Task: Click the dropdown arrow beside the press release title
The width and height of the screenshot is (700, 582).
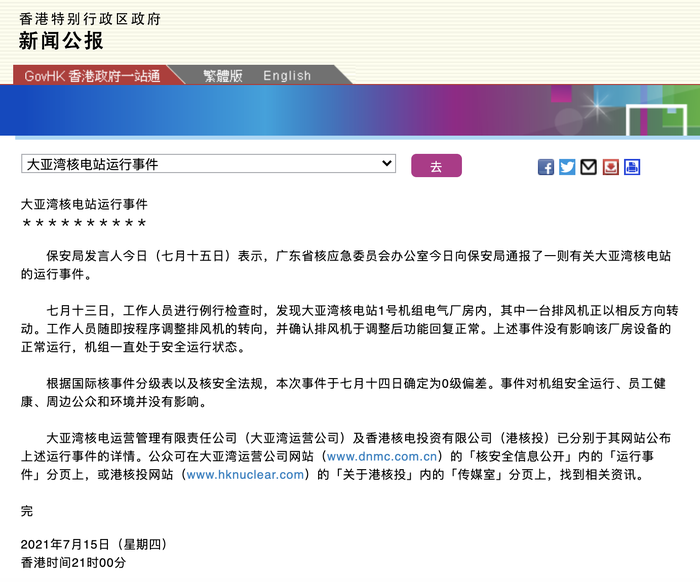Action: (386, 164)
